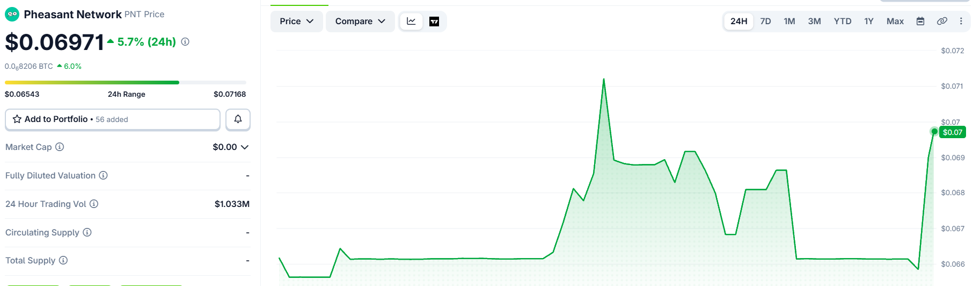The height and width of the screenshot is (286, 980).
Task: Select the YTD time range
Action: pyautogui.click(x=843, y=21)
